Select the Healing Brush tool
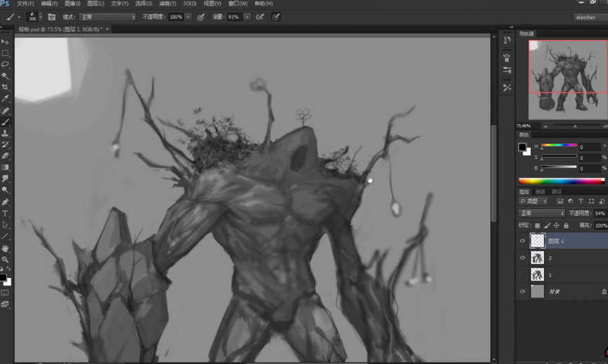The height and width of the screenshot is (364, 608). pos(5,111)
